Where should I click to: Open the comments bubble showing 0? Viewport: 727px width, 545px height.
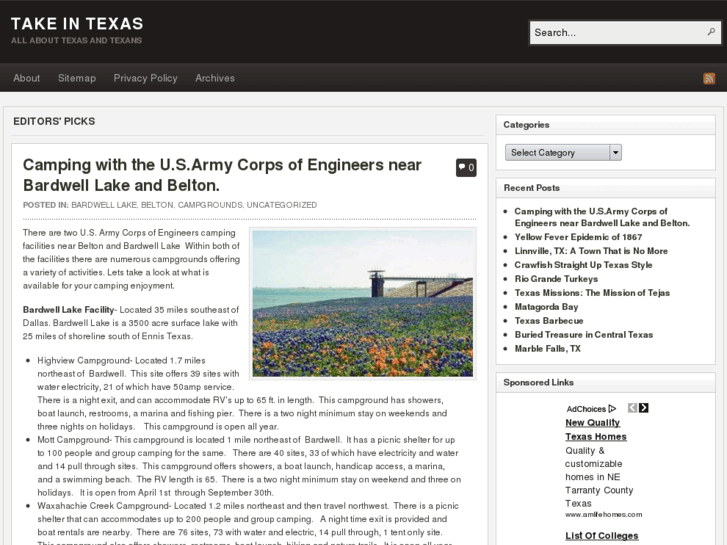[x=466, y=167]
